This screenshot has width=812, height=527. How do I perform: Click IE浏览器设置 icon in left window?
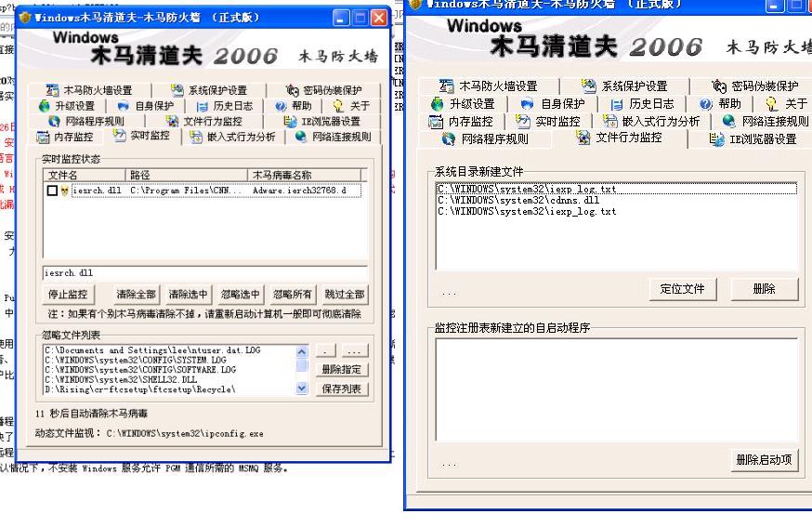coord(290,121)
